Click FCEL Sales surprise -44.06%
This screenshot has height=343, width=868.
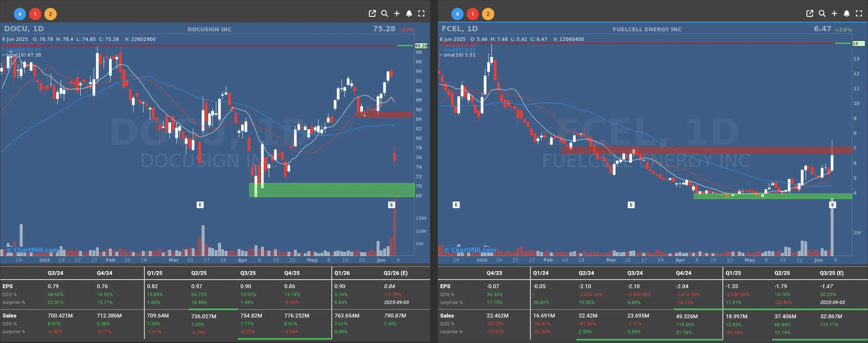coord(734,332)
